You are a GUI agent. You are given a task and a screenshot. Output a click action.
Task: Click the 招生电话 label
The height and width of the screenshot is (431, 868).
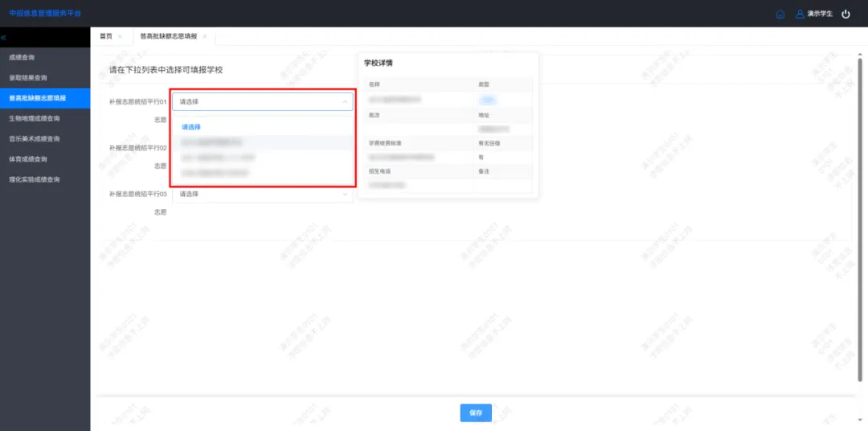[379, 172]
